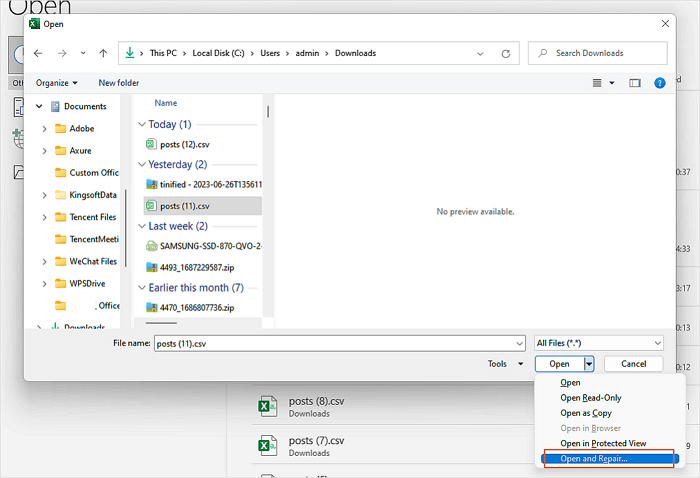Expand the KingsoftData folder node

coord(44,195)
